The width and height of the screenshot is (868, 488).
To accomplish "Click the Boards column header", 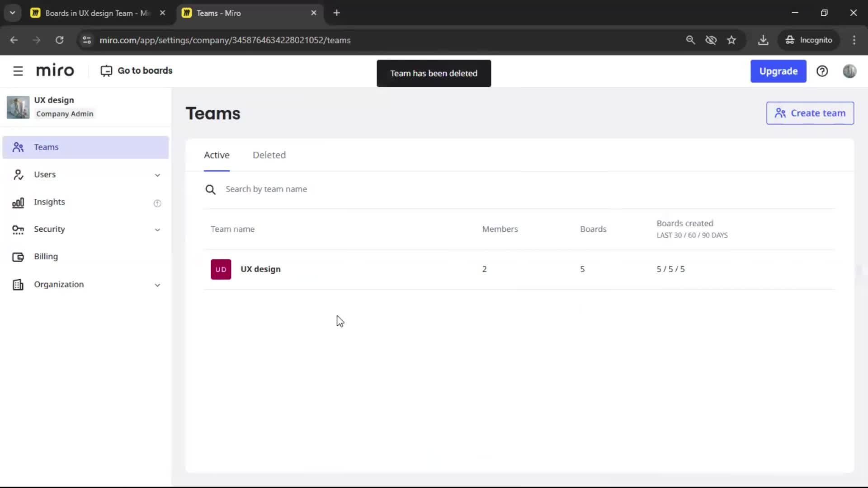I will [x=593, y=229].
